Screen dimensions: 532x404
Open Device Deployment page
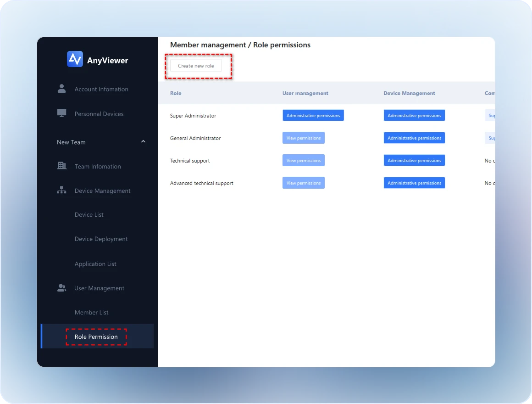tap(101, 239)
